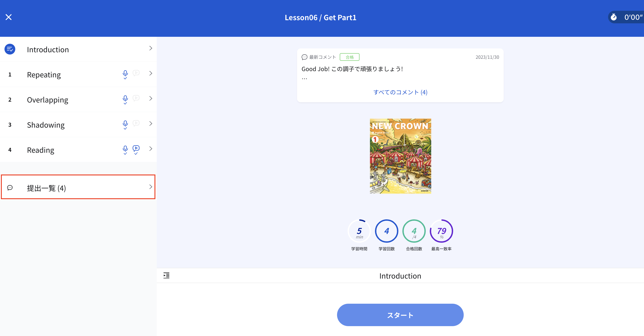Click the 学習回数 label
The height and width of the screenshot is (336, 644).
[386, 249]
